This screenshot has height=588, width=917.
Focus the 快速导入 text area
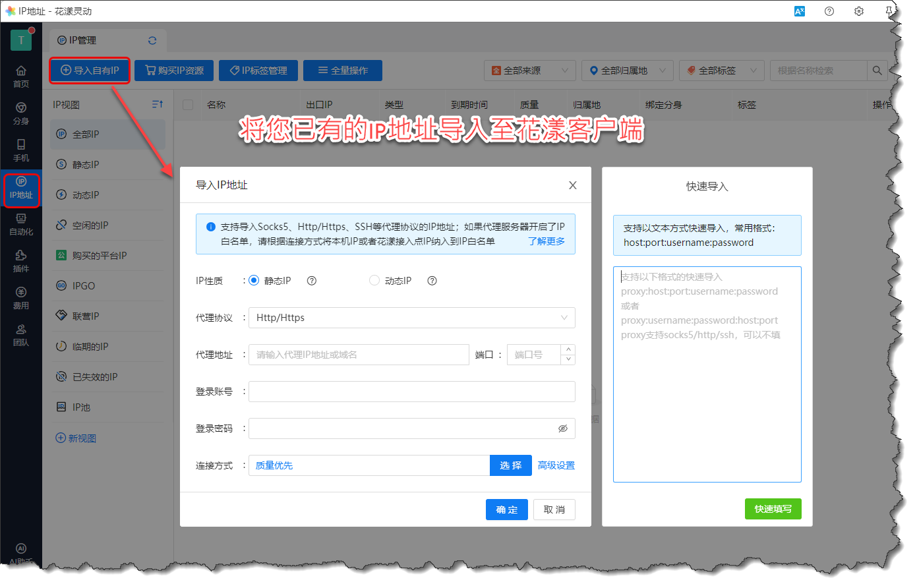707,374
